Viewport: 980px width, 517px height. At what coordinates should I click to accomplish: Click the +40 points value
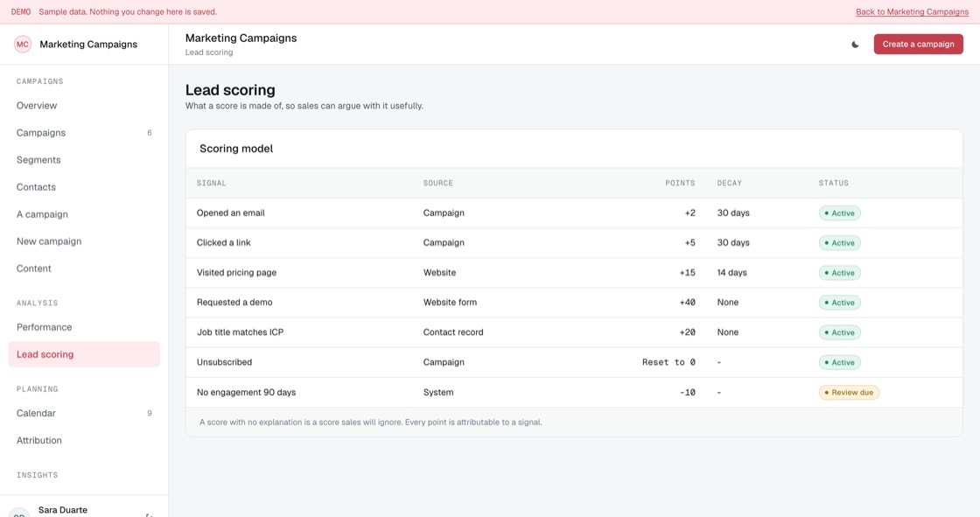[x=688, y=303]
